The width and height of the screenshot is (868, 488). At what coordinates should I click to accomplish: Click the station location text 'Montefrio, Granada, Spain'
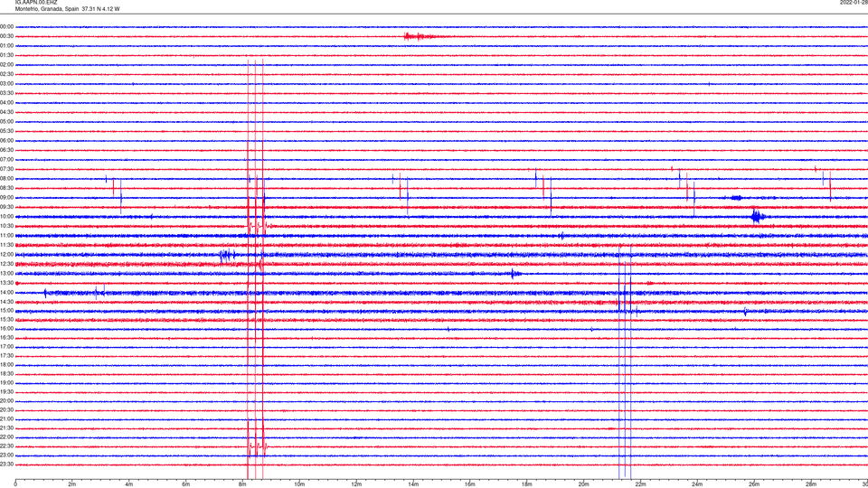click(x=47, y=9)
